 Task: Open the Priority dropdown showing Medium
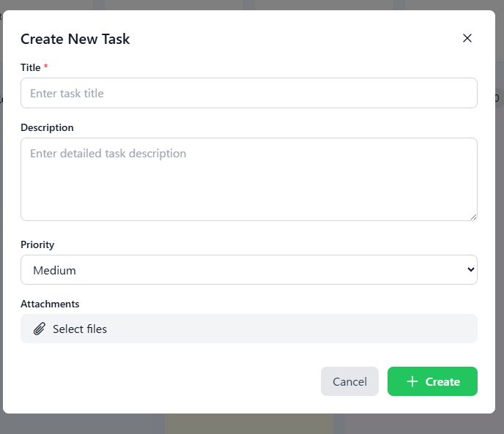(x=249, y=270)
